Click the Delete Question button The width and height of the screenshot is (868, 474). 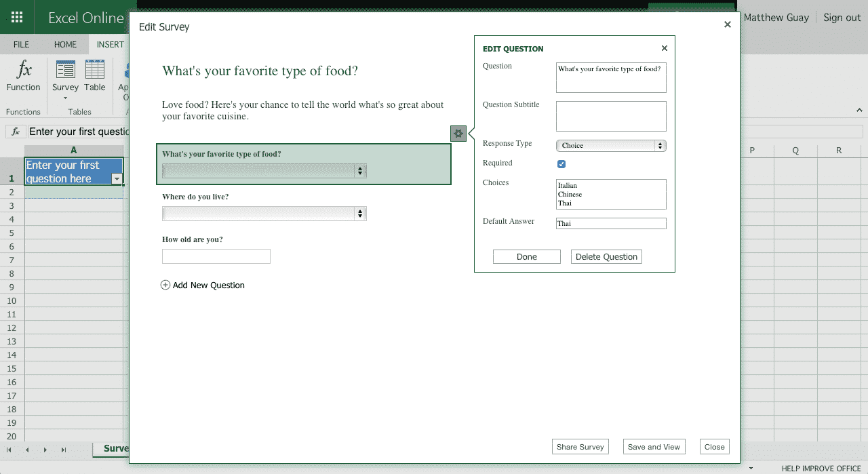[606, 257]
